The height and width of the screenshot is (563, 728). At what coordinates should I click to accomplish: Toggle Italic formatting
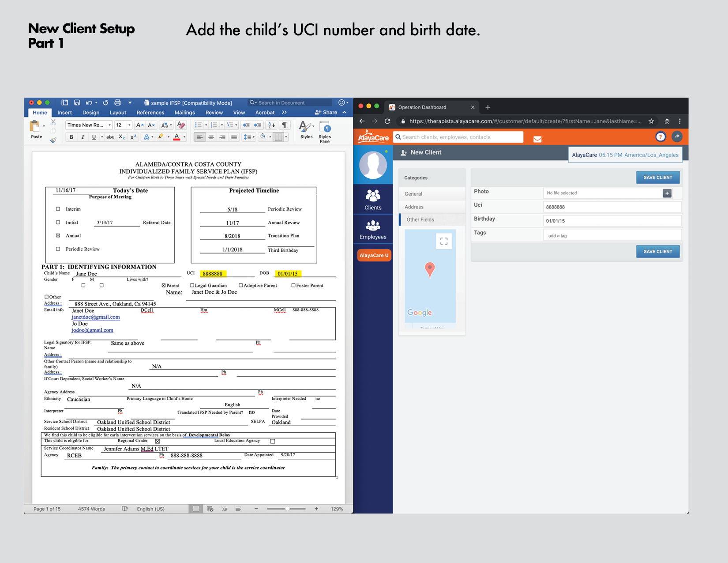pos(83,137)
